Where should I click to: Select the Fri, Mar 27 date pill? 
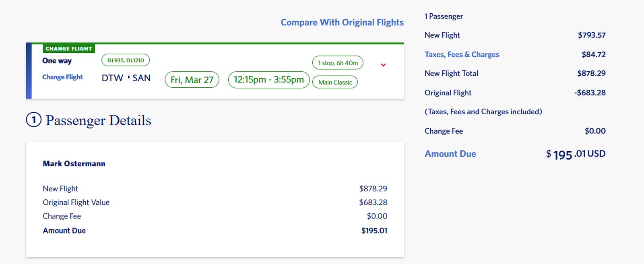(x=191, y=80)
